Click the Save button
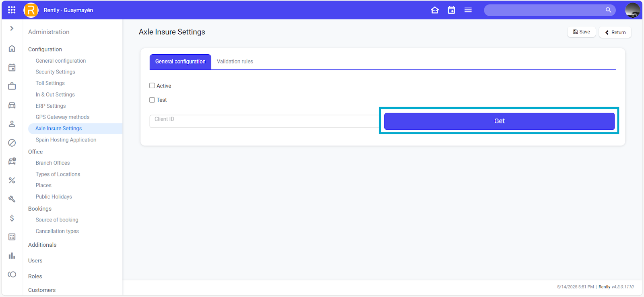 pyautogui.click(x=581, y=32)
